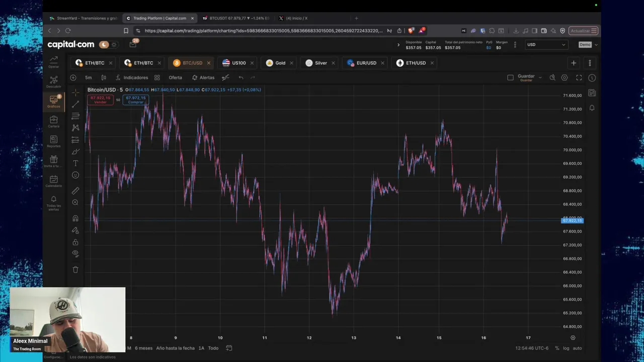Open the Gráficos sidebar section
This screenshot has width=644, height=362.
[53, 102]
